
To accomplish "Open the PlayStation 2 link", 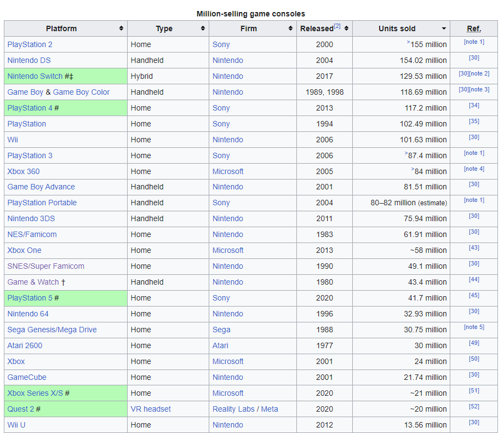I will click(30, 44).
